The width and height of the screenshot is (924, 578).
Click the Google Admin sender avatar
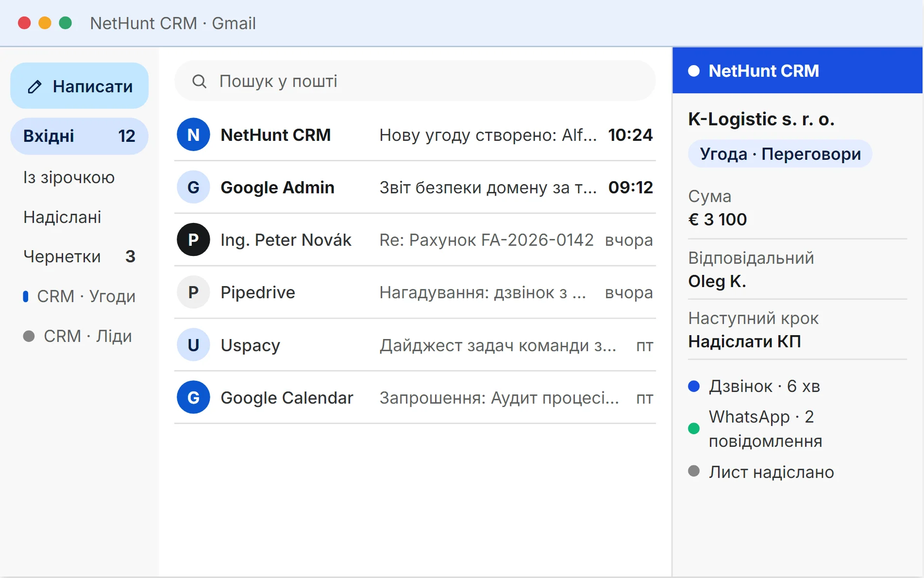pyautogui.click(x=193, y=187)
